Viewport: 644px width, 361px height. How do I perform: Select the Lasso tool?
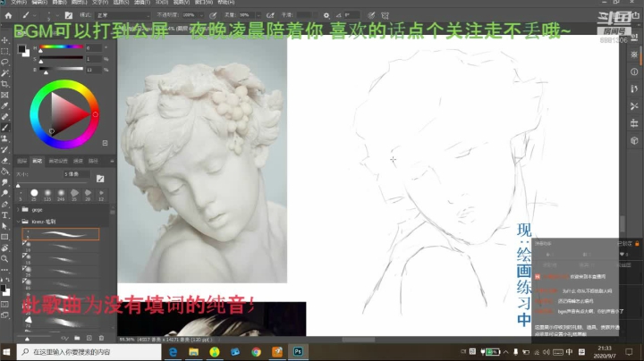[x=5, y=62]
